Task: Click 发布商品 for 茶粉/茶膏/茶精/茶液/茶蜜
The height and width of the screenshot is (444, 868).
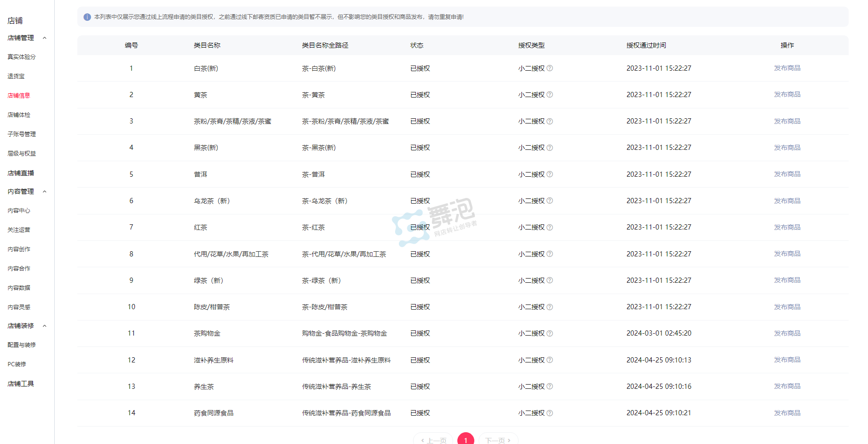Action: tap(787, 121)
